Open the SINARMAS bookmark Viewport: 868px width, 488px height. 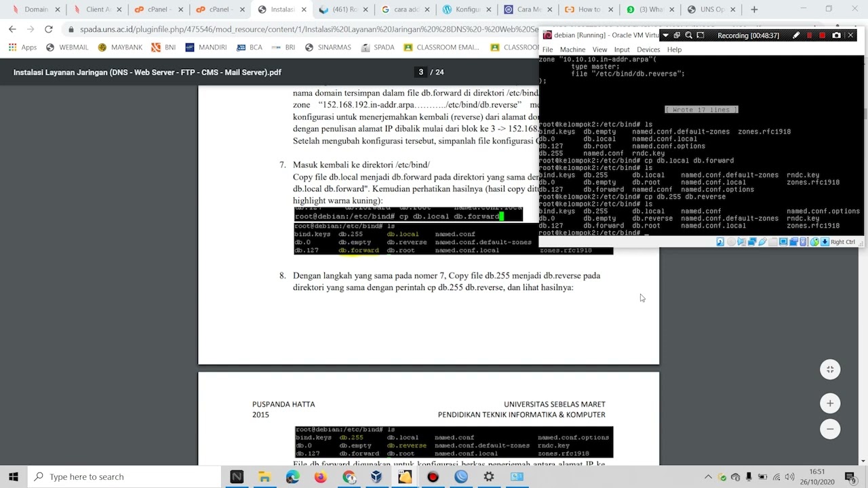click(x=328, y=47)
